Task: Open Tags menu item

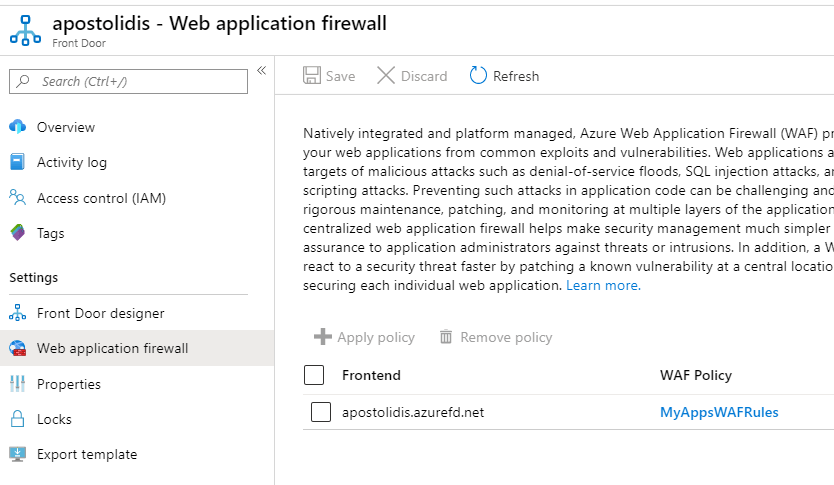Action: 51,233
